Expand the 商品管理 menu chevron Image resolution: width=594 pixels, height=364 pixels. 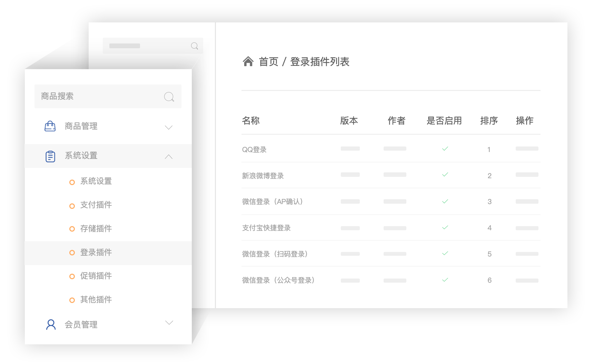169,127
